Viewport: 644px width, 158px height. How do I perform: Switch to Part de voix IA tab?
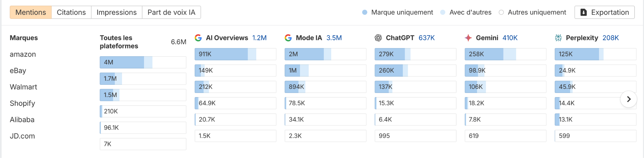click(171, 12)
